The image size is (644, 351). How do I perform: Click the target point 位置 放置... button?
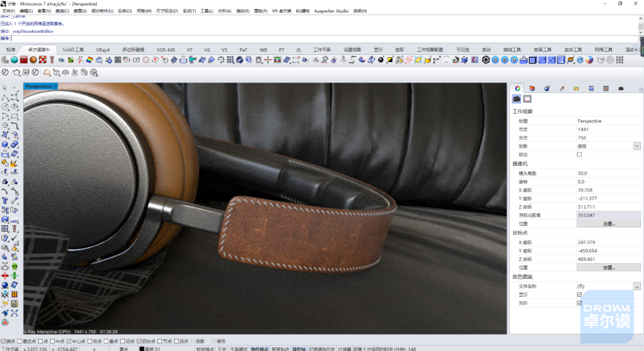609,267
